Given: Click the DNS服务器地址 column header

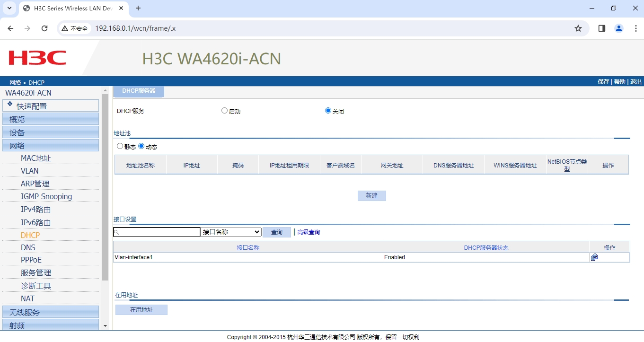Looking at the screenshot, I should (x=453, y=165).
